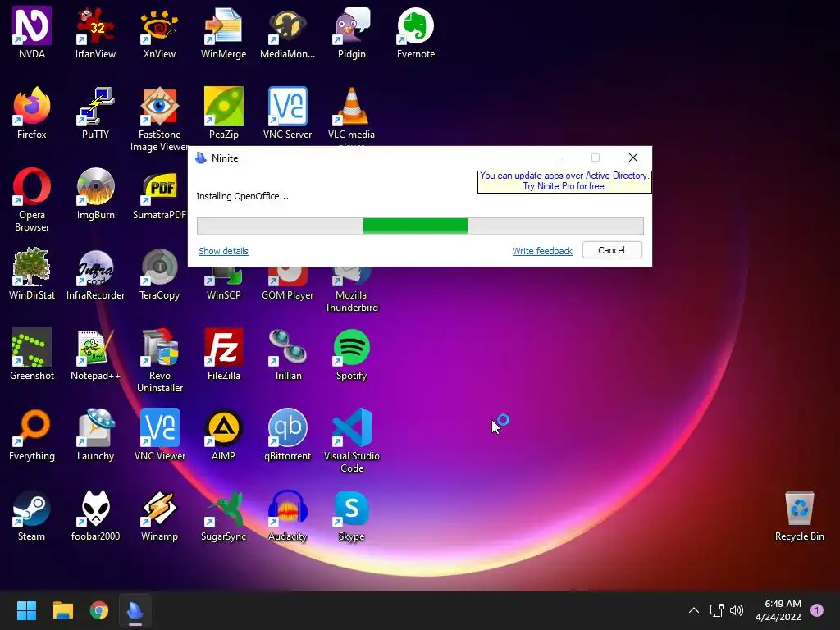Click the VLC media player cone icon
840x630 pixels.
tap(351, 106)
